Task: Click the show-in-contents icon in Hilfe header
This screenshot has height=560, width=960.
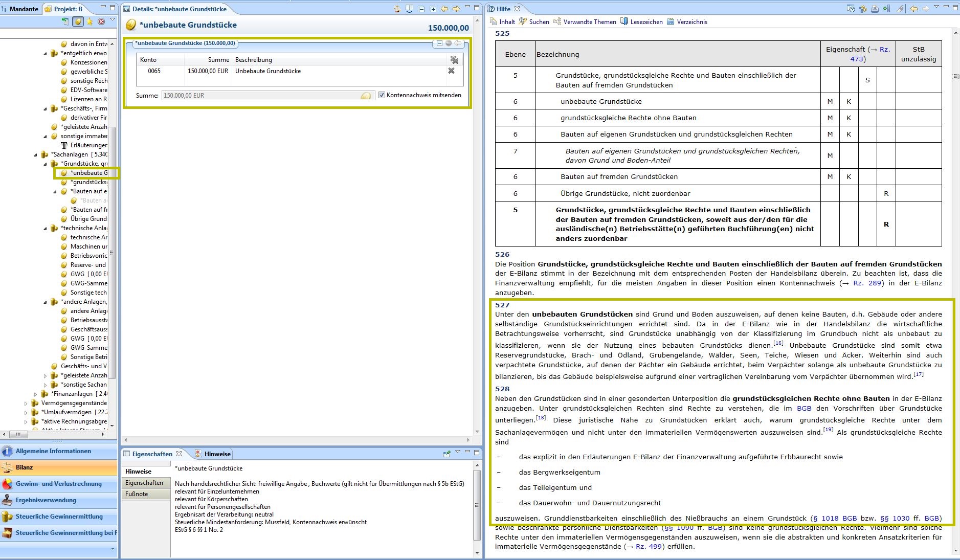Action: coord(863,9)
